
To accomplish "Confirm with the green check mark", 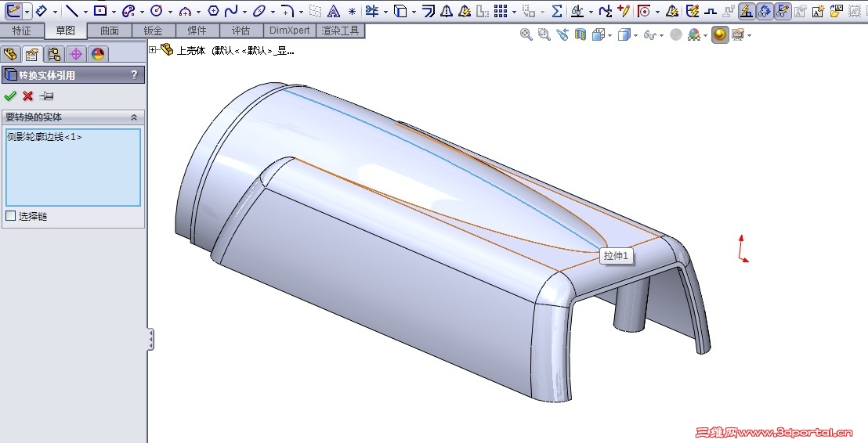I will (10, 96).
